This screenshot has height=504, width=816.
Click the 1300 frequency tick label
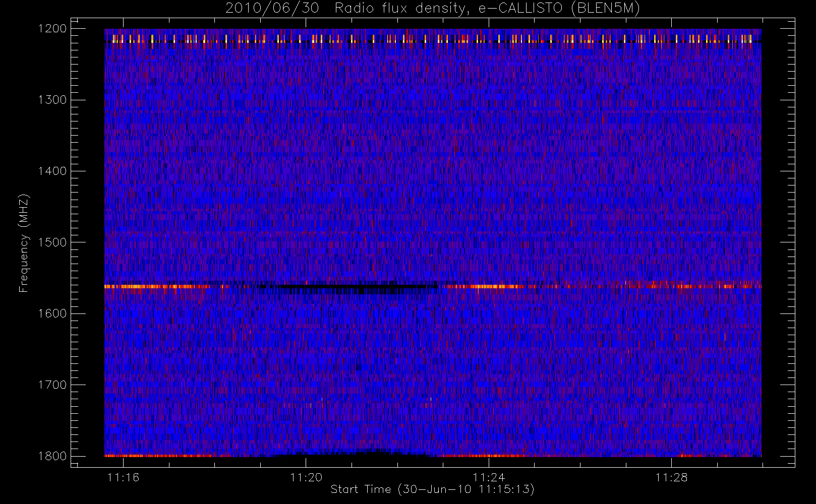coord(52,100)
